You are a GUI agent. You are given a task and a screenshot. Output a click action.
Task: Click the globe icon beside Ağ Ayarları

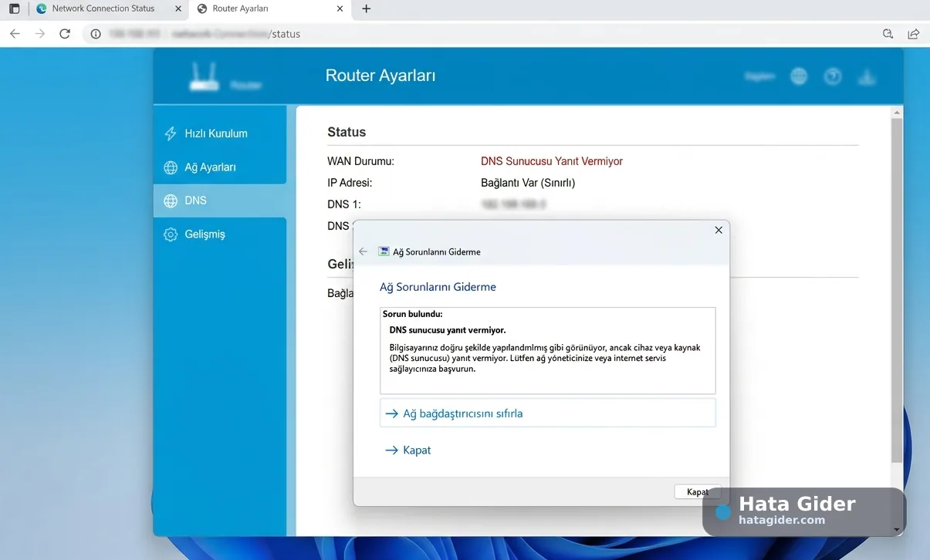[171, 167]
